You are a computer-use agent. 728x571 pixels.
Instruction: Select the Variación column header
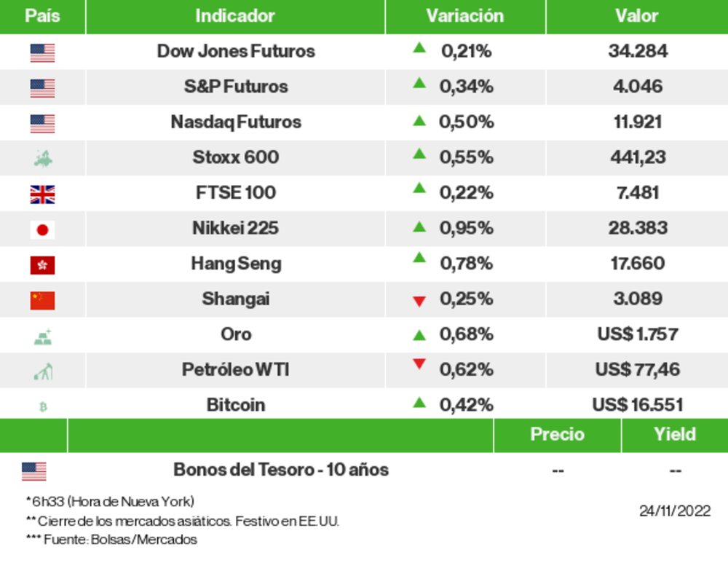point(464,16)
